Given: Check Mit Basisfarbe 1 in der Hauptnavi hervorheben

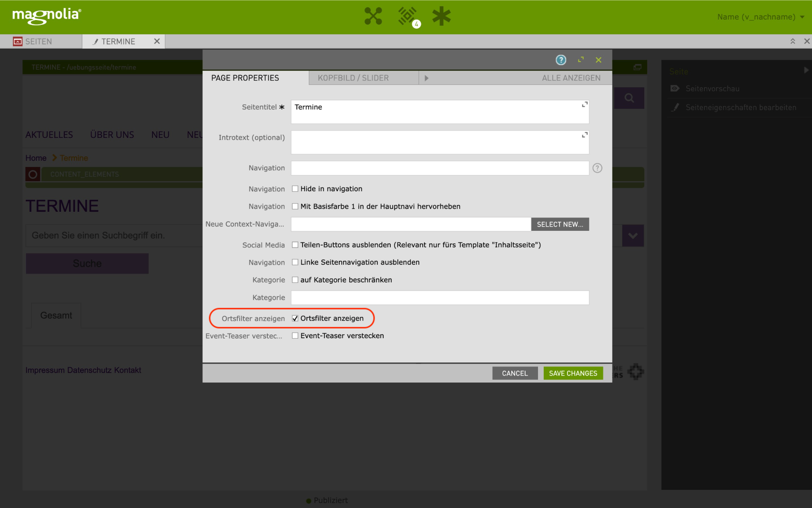Looking at the screenshot, I should [295, 207].
